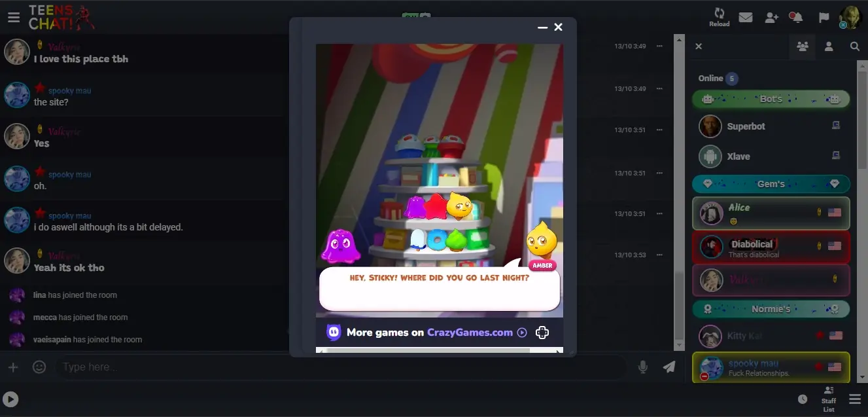
Task: Open the emoji picker
Action: tap(39, 367)
